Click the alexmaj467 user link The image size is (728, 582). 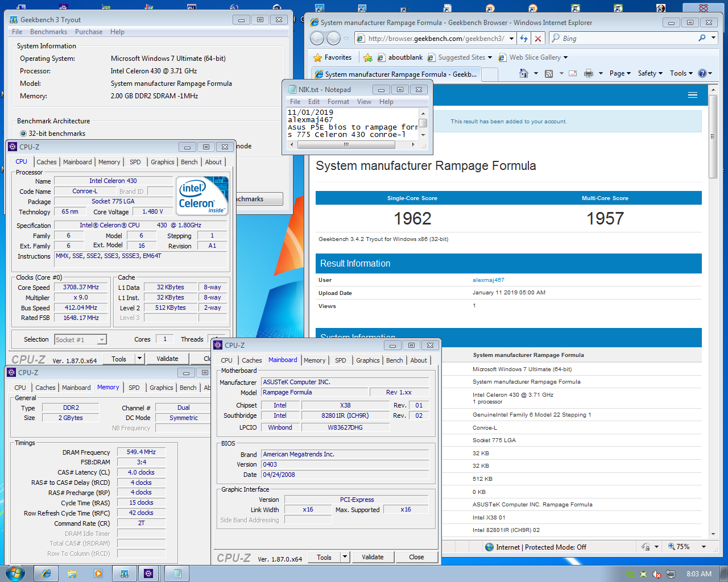pos(488,280)
